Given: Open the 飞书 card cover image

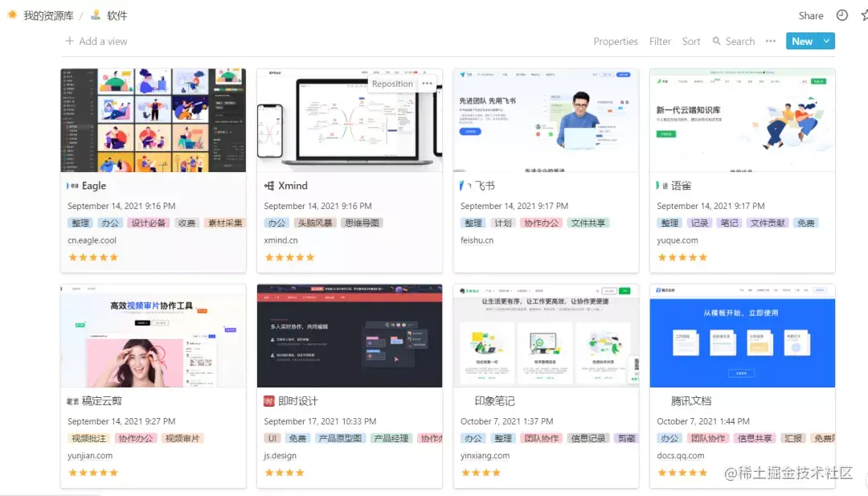Looking at the screenshot, I should [546, 120].
